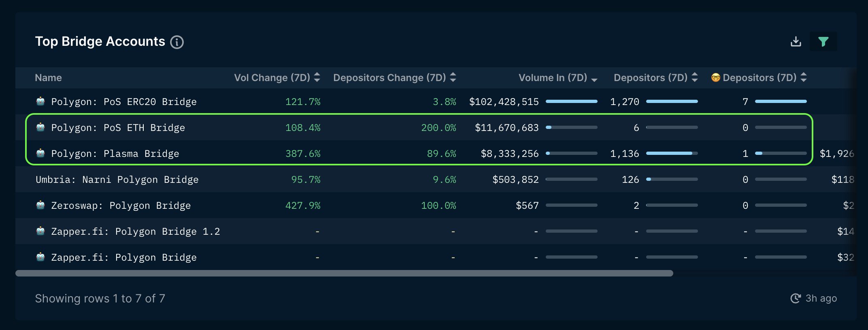Click the $567 volume value
868x330 pixels.
pos(527,206)
